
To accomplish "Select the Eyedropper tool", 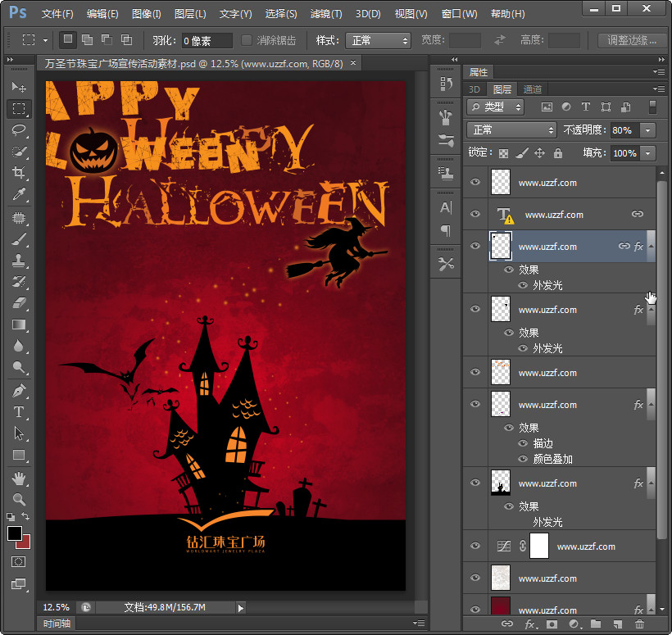I will [x=19, y=194].
